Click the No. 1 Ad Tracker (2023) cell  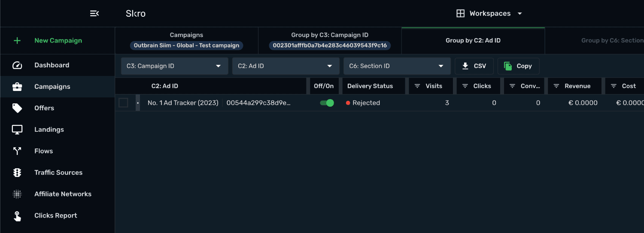pyautogui.click(x=183, y=103)
